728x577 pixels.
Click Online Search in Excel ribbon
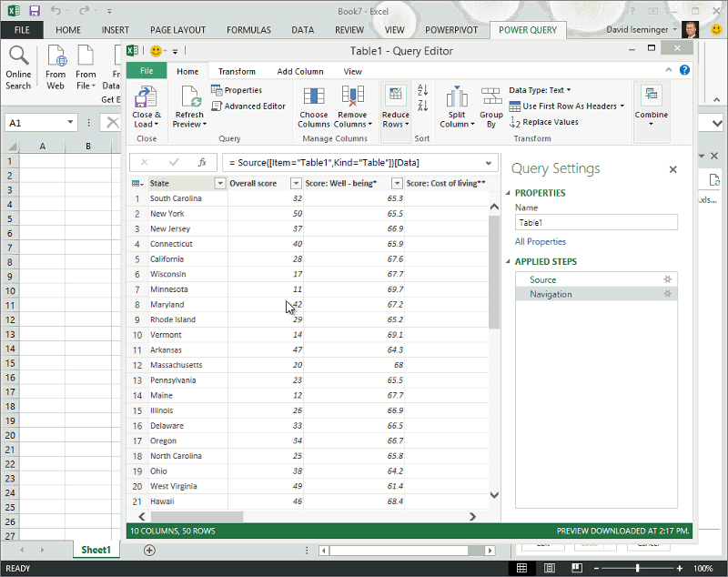(x=18, y=67)
